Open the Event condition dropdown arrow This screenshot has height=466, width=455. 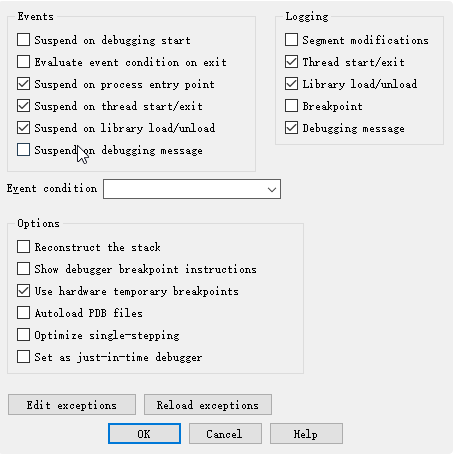click(x=272, y=189)
